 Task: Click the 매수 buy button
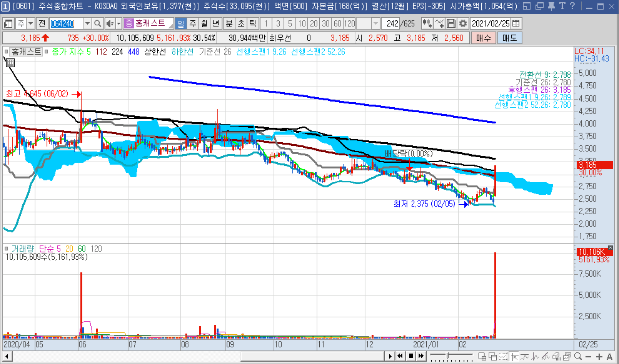483,38
